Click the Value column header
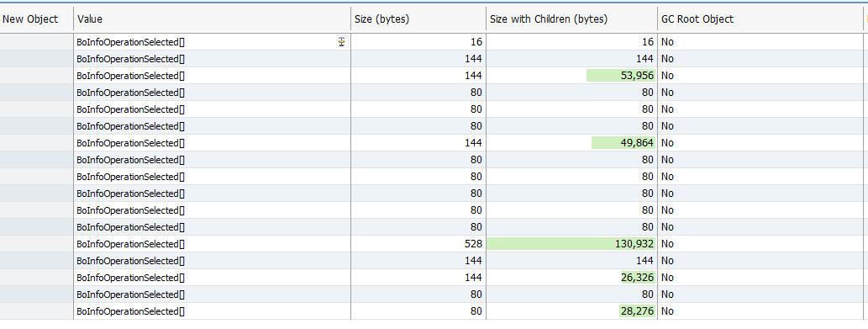868x329 pixels. click(212, 19)
